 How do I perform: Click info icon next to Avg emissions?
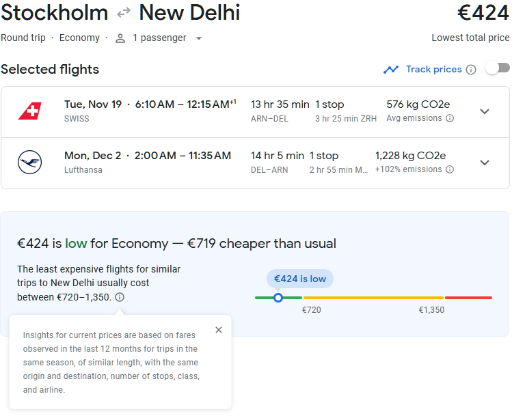tap(450, 118)
